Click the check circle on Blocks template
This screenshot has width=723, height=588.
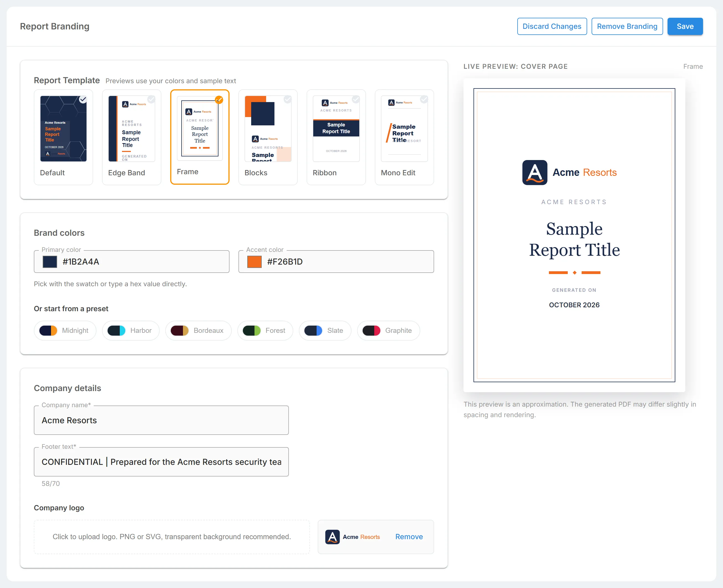pyautogui.click(x=288, y=99)
